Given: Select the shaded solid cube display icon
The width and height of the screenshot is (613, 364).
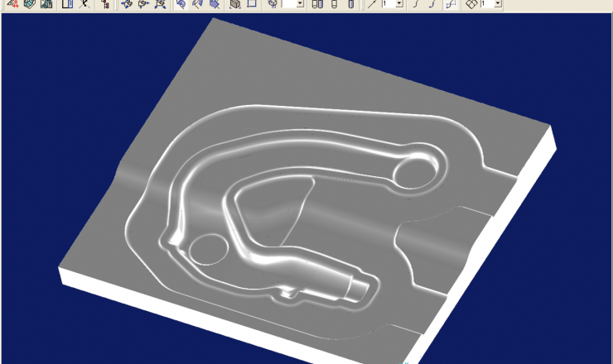Looking at the screenshot, I should coord(234,4).
